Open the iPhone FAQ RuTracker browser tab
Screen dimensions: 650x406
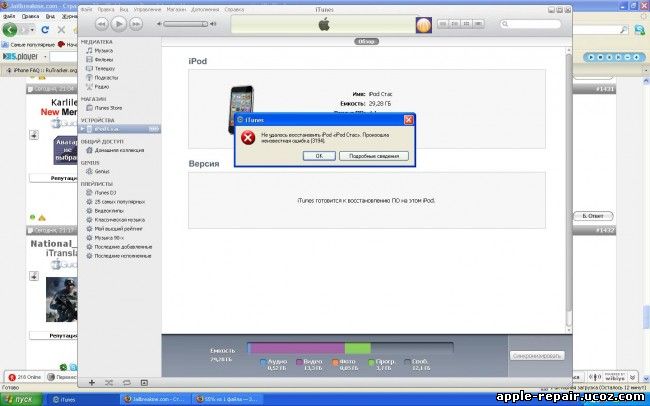click(41, 71)
